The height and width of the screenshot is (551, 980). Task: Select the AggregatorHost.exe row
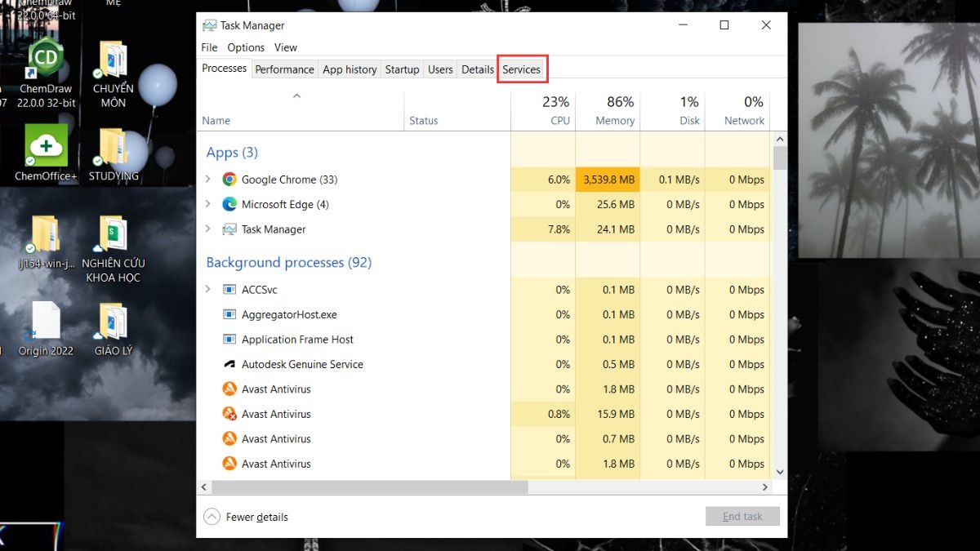click(x=485, y=314)
